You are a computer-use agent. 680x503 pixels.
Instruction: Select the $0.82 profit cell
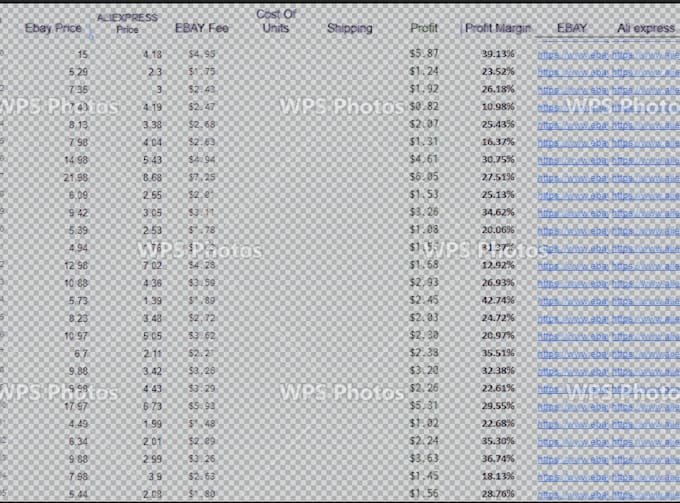[424, 106]
